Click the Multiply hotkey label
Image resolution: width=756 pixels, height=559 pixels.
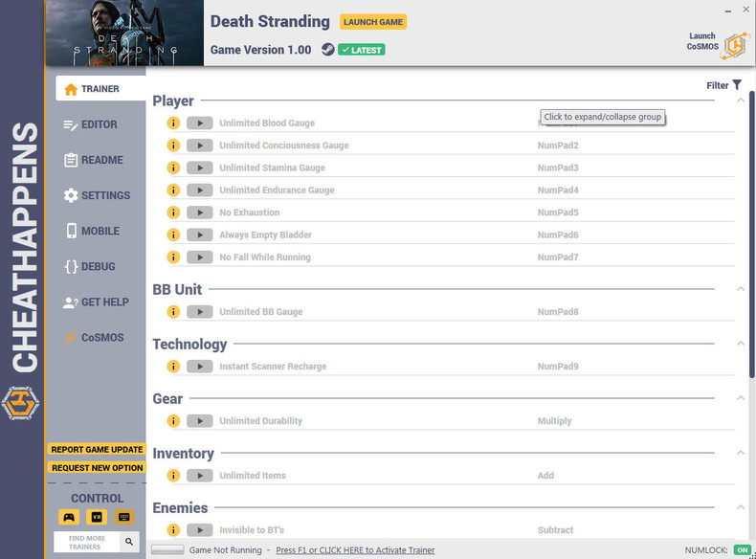tap(554, 420)
